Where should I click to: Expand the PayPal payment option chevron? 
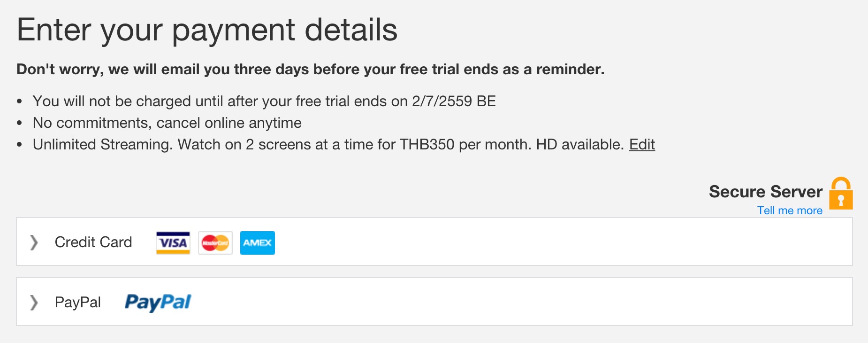pyautogui.click(x=34, y=302)
